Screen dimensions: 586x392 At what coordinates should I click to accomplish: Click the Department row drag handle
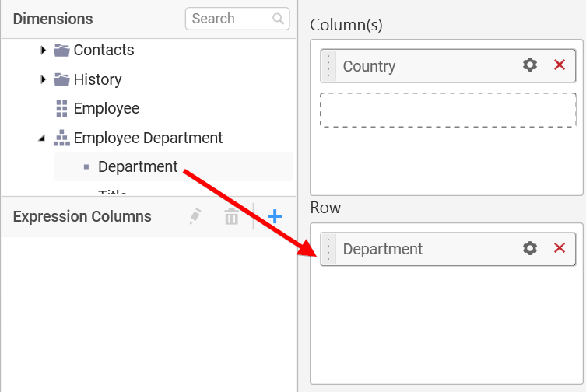[x=328, y=249]
